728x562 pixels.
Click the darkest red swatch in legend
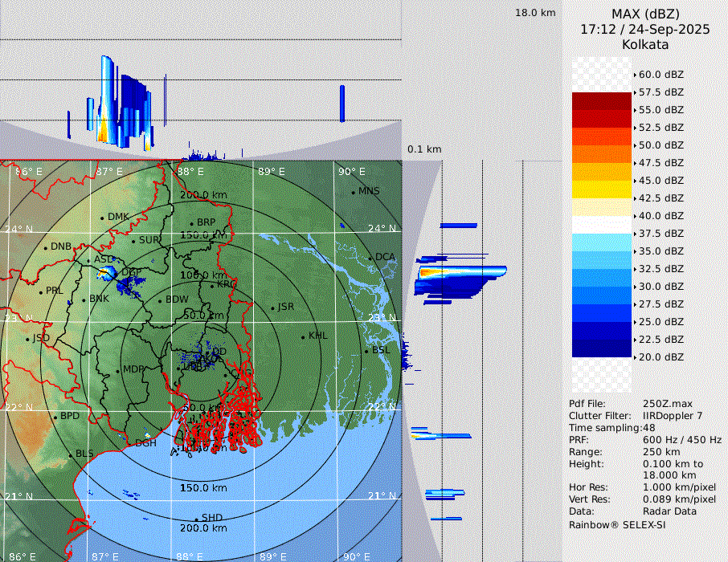[602, 101]
